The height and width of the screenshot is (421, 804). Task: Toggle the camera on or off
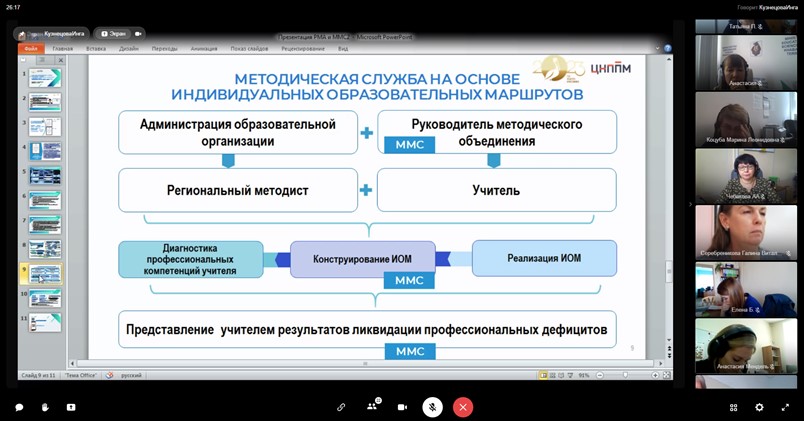click(403, 407)
